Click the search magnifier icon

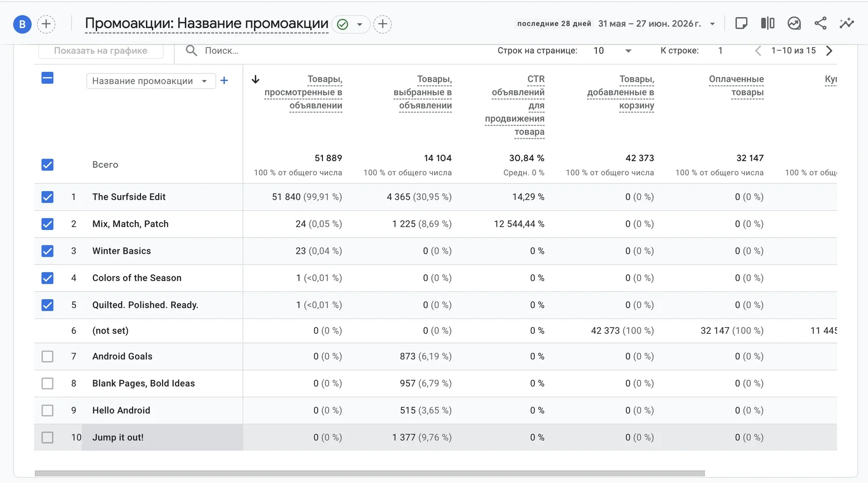coord(191,51)
